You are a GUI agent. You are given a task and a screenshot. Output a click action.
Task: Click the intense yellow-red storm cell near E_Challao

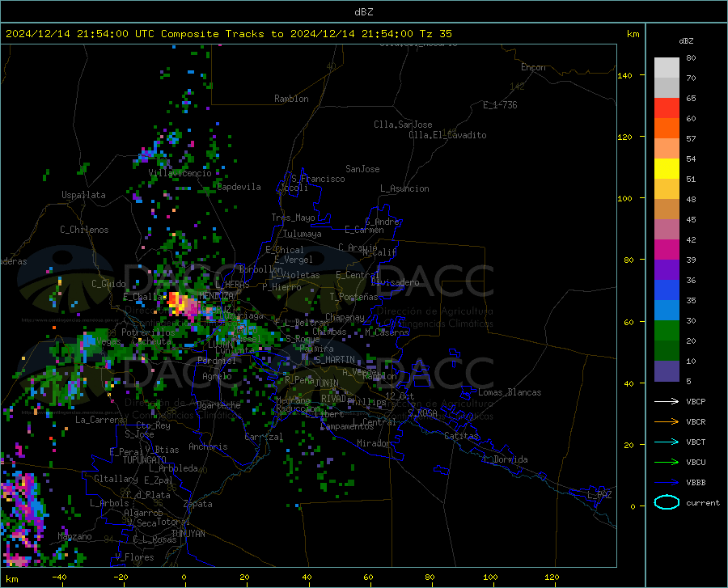(183, 303)
